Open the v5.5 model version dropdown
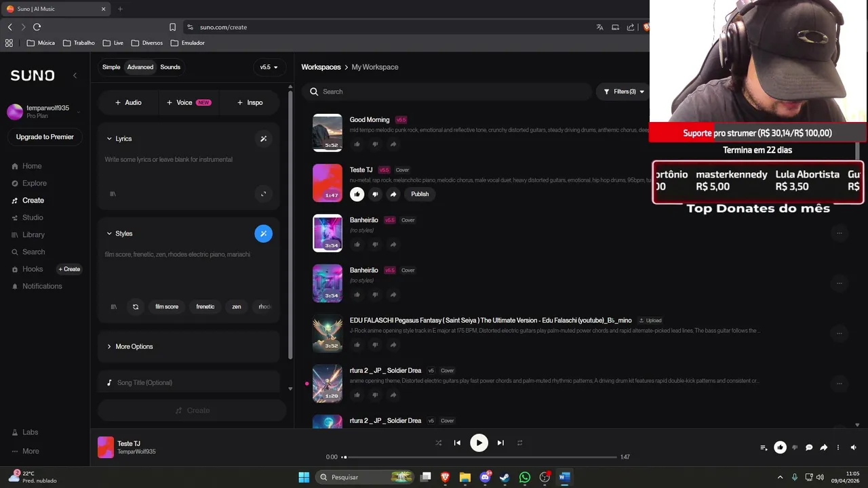Image resolution: width=868 pixels, height=488 pixels. (x=269, y=67)
